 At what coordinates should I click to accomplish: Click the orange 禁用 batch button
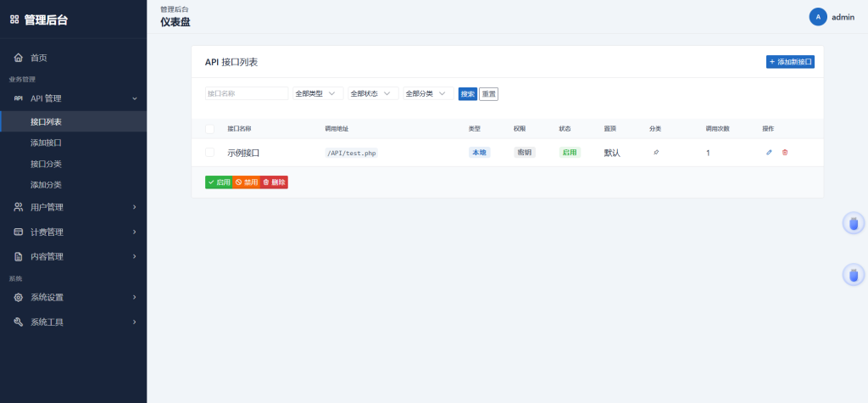pyautogui.click(x=247, y=182)
